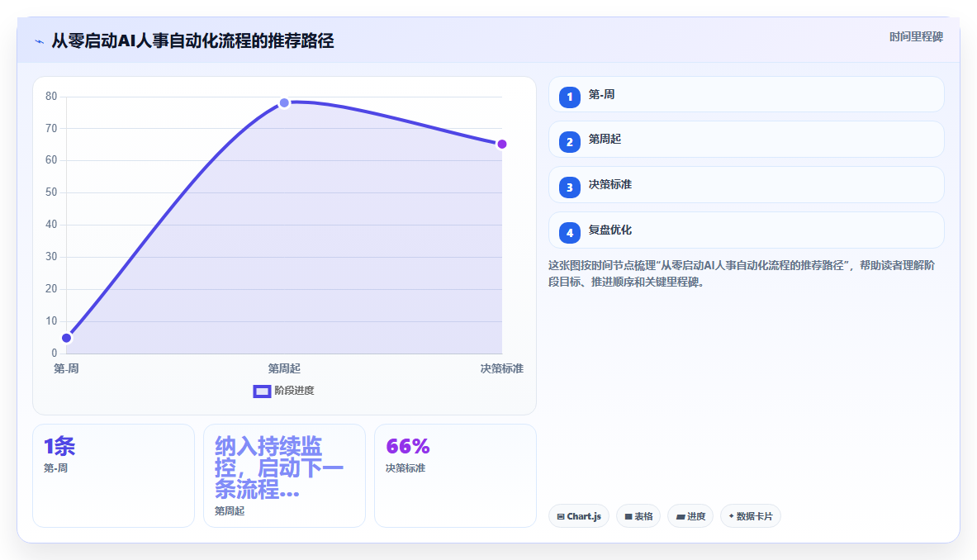
Task: Click the x-axis label 第-周
Action: [66, 368]
